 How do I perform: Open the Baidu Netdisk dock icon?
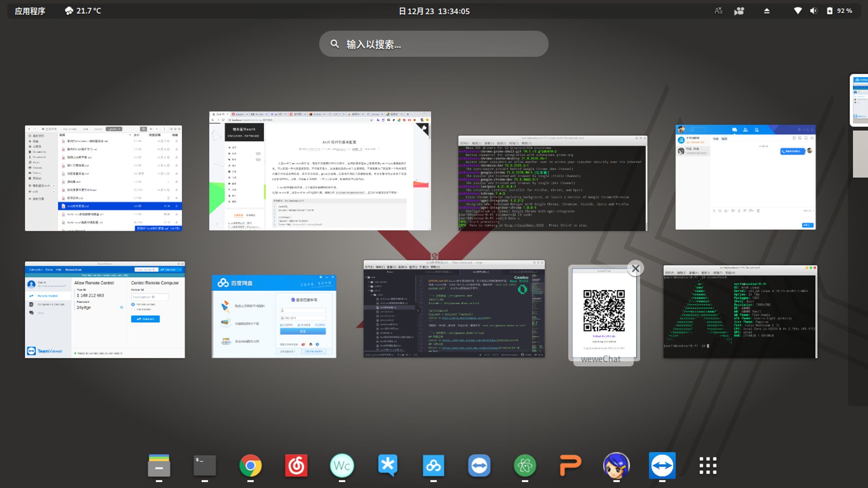pos(433,466)
